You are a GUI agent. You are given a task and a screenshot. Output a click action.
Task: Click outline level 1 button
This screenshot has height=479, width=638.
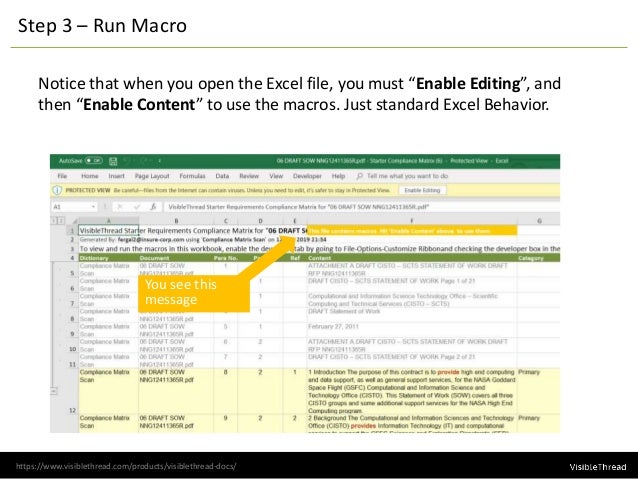click(54, 221)
